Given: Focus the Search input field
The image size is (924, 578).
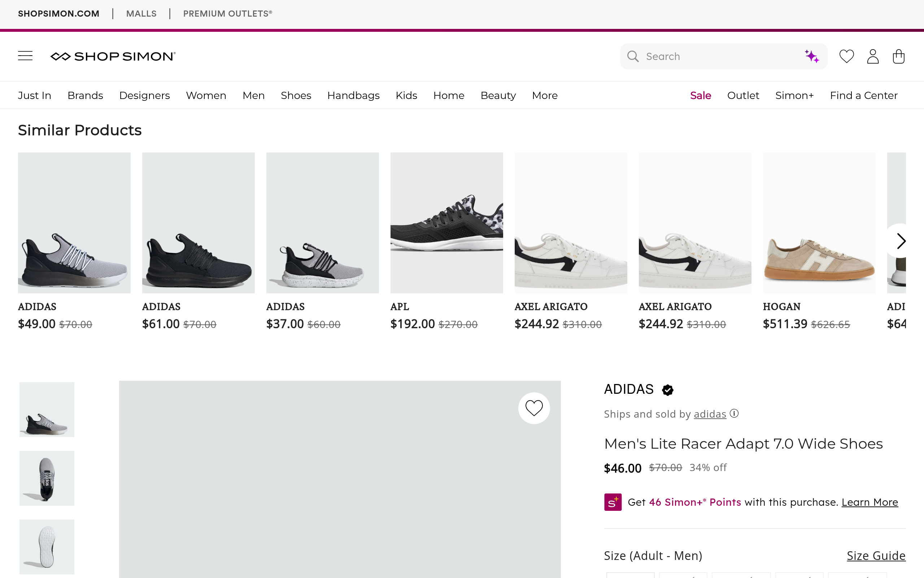Looking at the screenshot, I should coord(724,56).
